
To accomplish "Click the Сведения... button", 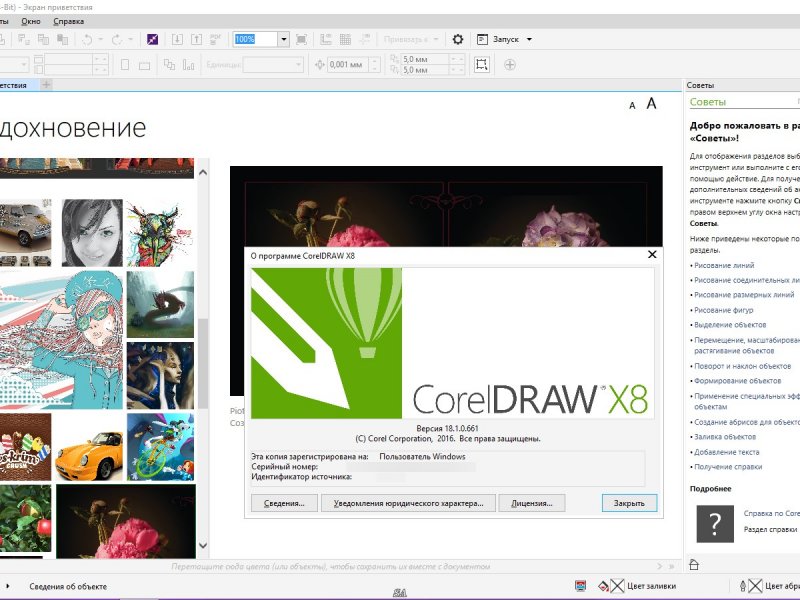I will (x=284, y=503).
